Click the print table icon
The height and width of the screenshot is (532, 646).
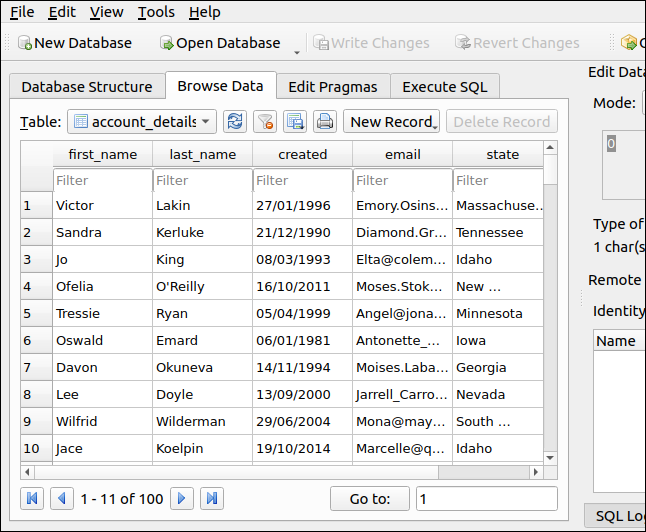click(325, 122)
